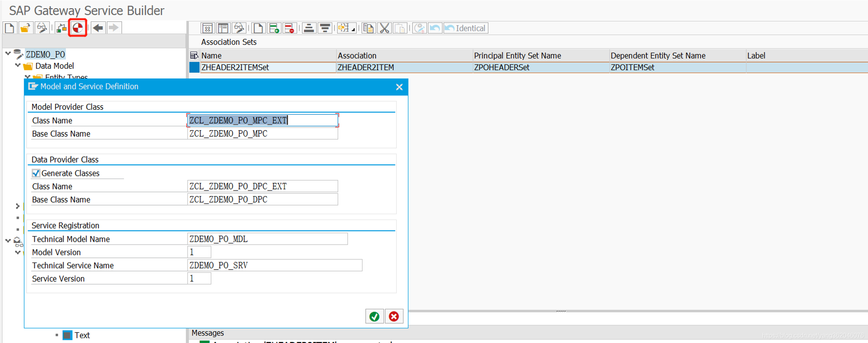This screenshot has width=868, height=343.
Task: Select the Text tree item
Action: pos(82,335)
